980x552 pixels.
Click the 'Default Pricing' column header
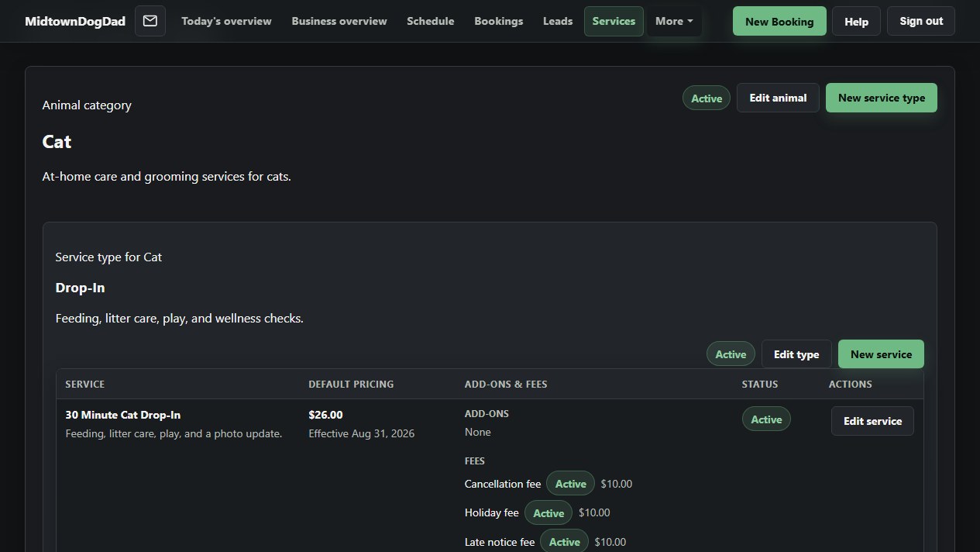pyautogui.click(x=351, y=384)
